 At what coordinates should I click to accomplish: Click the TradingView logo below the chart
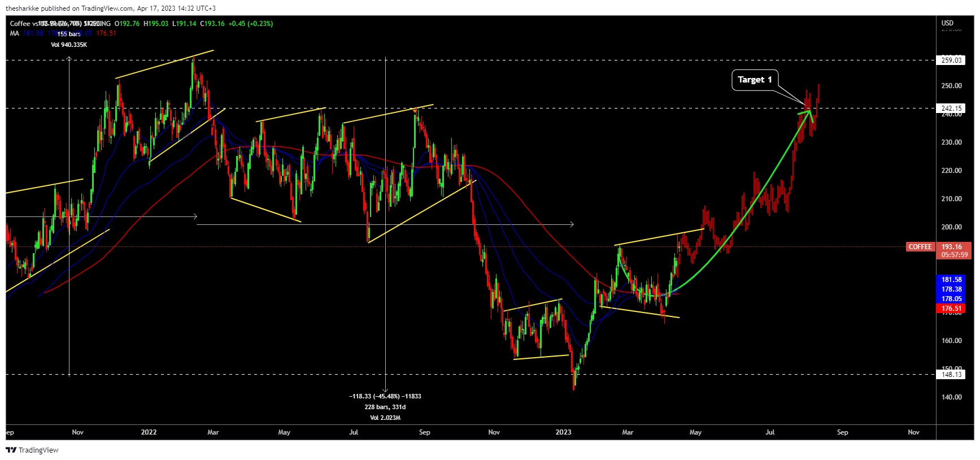click(x=32, y=450)
